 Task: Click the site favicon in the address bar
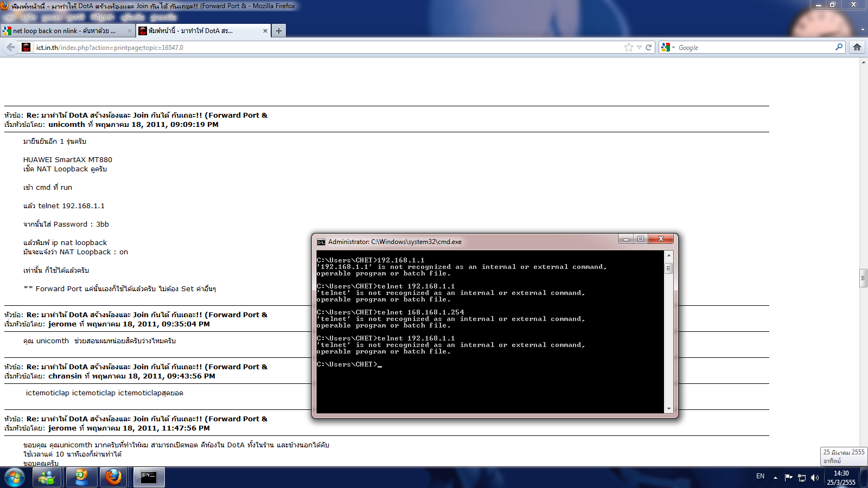coord(26,47)
